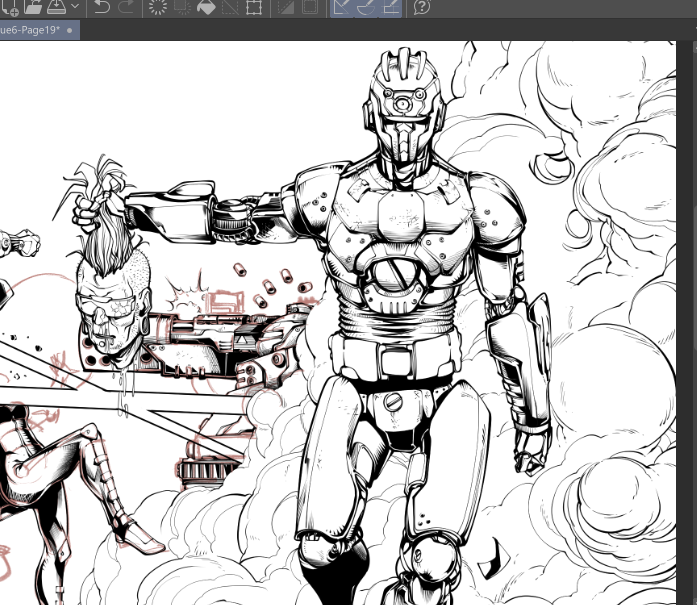697x605 pixels.
Task: Click the Show selection border icon
Action: pyautogui.click(x=310, y=6)
